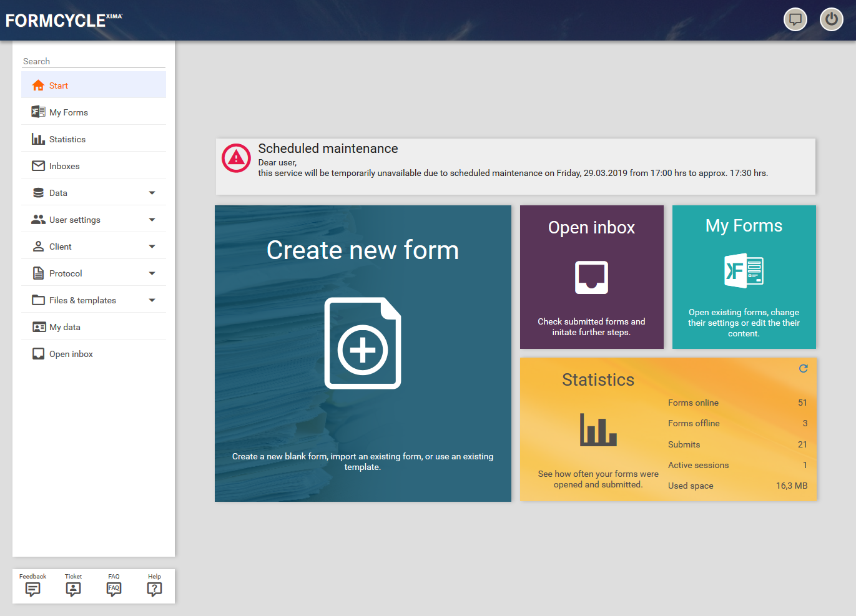Open the teal My Forms tile
The image size is (856, 616).
(744, 277)
